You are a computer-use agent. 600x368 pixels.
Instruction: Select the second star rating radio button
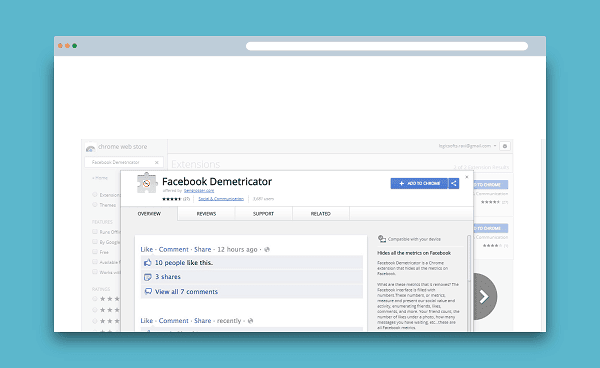pyautogui.click(x=95, y=310)
